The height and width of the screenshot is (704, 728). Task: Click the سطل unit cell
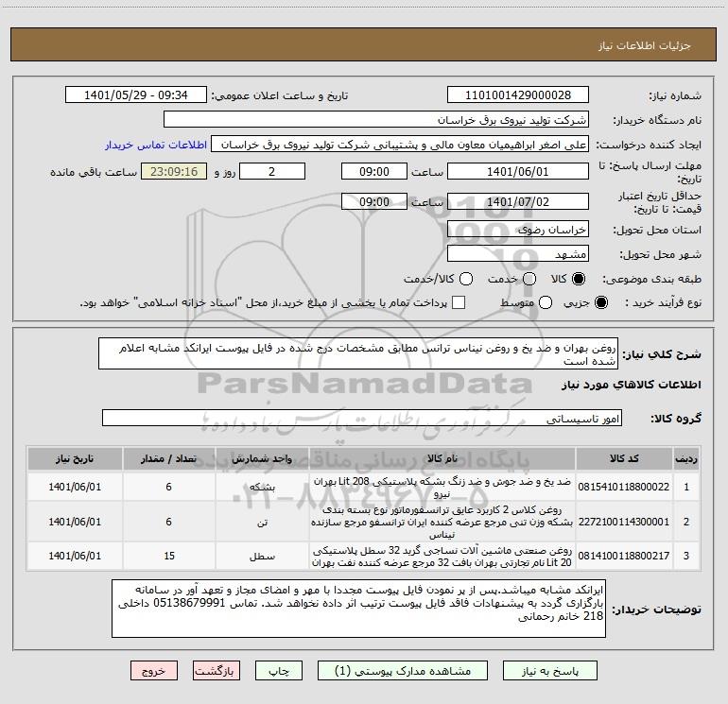point(262,557)
